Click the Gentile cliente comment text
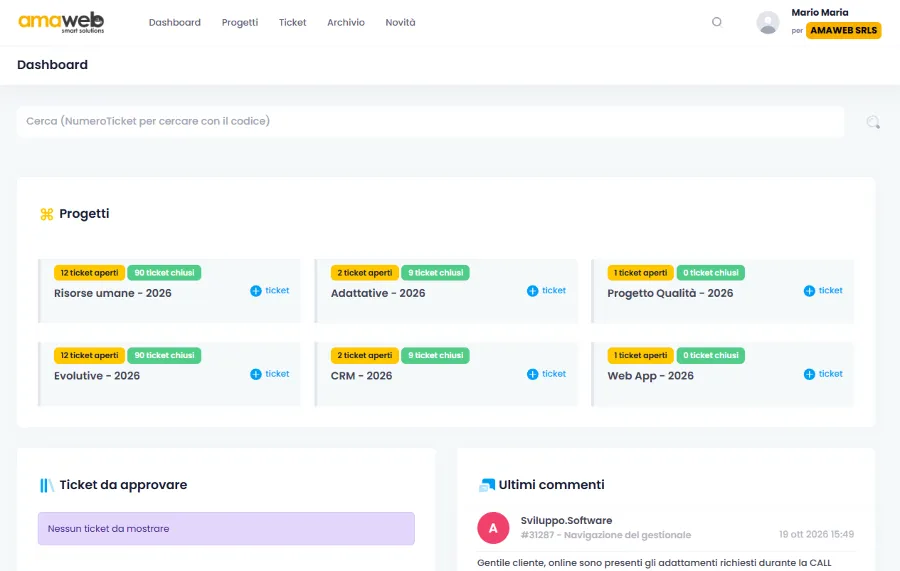Screen dimensions: 900x571 pyautogui.click(x=654, y=563)
